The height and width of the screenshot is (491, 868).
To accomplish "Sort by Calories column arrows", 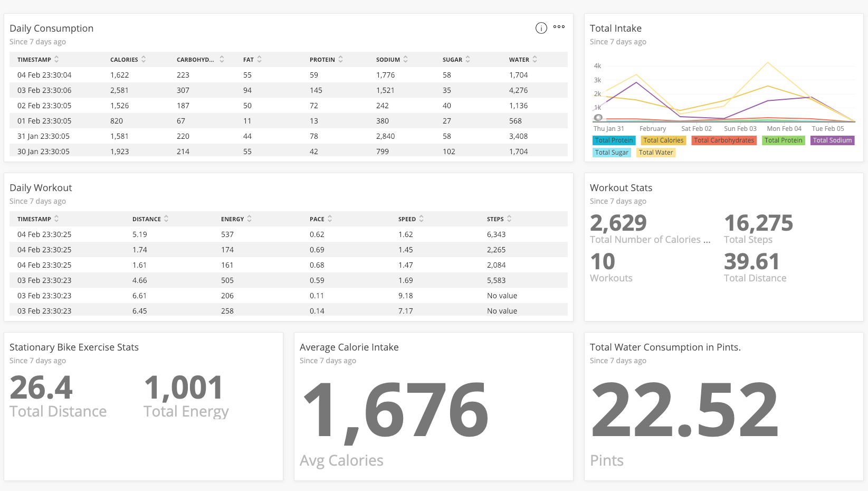I will 144,59.
